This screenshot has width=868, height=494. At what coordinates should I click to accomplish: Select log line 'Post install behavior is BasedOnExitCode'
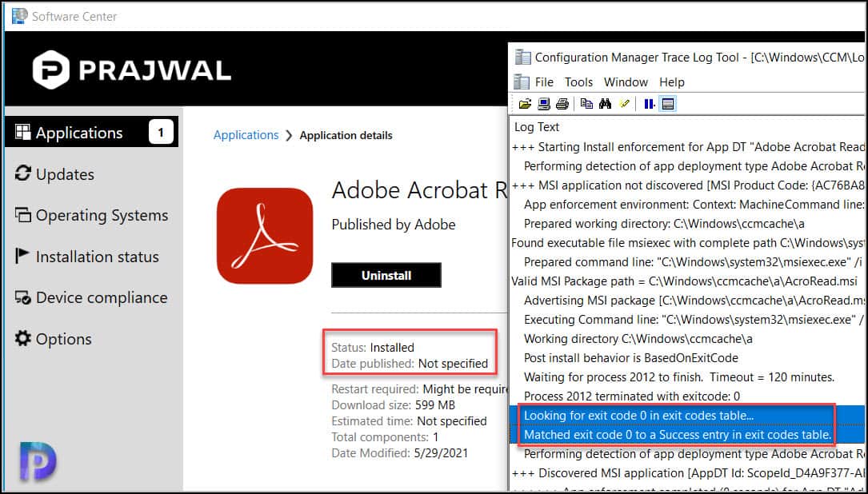(687, 358)
